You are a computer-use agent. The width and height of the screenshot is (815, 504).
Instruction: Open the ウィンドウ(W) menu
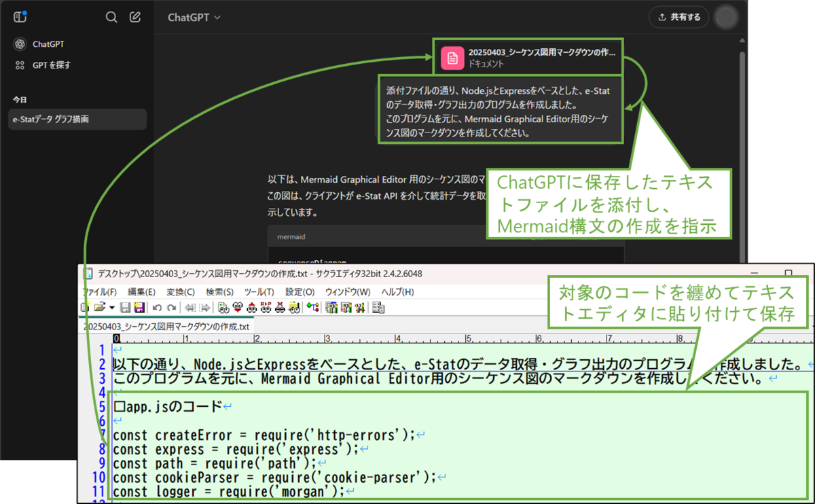point(348,291)
